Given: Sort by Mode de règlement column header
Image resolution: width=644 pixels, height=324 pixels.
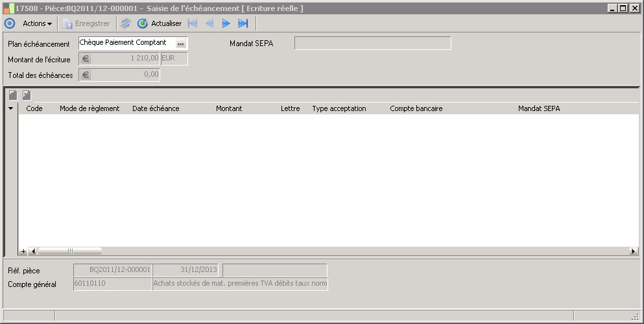Looking at the screenshot, I should (89, 108).
